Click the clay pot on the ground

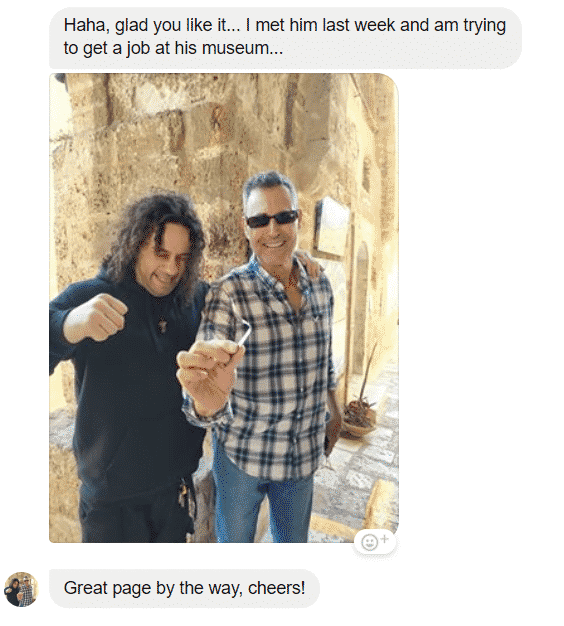(x=358, y=423)
